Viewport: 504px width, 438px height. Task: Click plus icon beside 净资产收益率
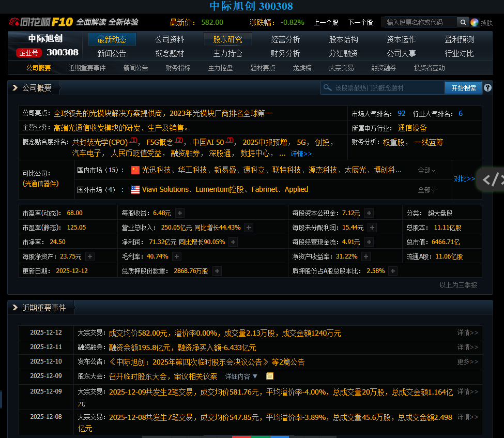366,256
